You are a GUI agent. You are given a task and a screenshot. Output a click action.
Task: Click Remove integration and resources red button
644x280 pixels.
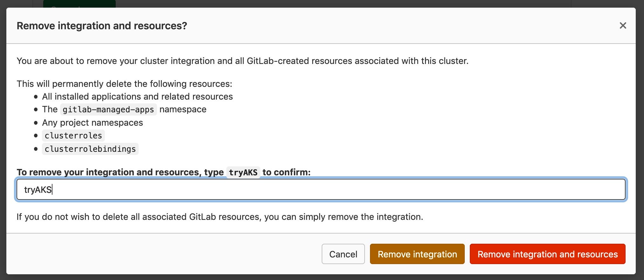point(547,254)
